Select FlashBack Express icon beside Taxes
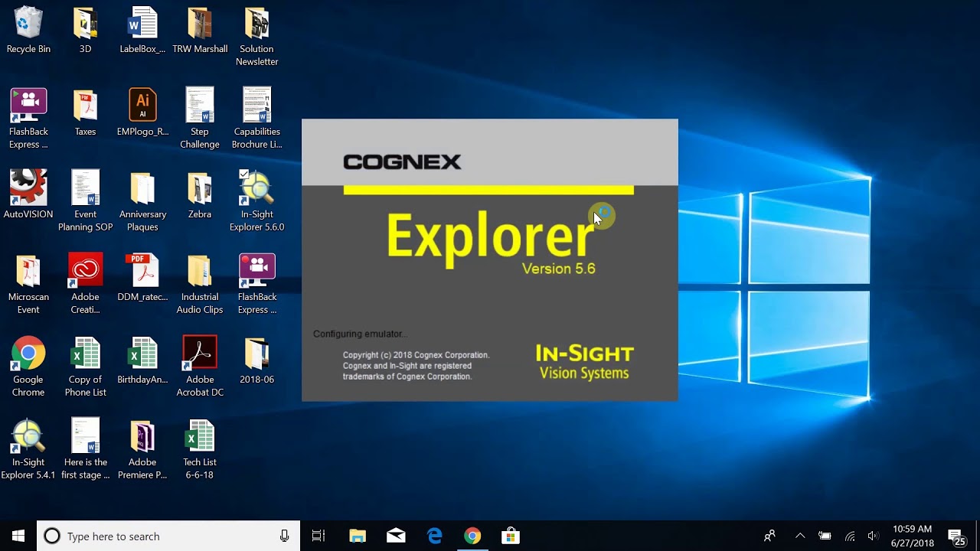 (x=28, y=106)
